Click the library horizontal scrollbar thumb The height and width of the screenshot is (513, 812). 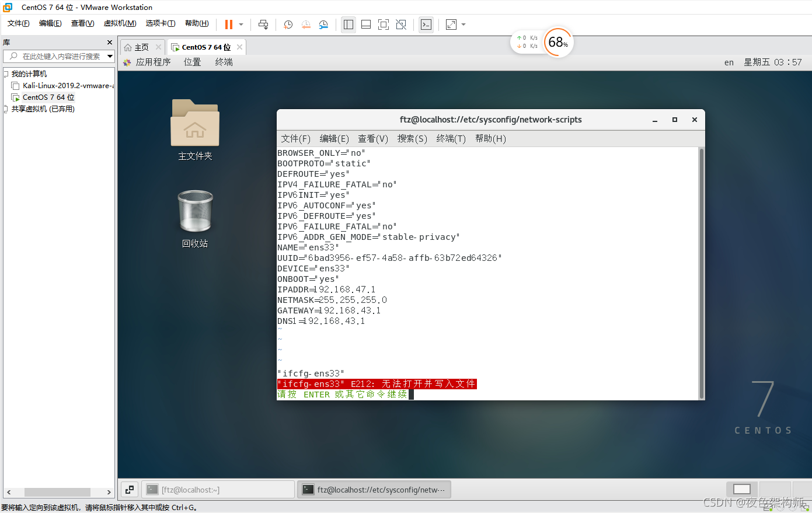pyautogui.click(x=57, y=492)
